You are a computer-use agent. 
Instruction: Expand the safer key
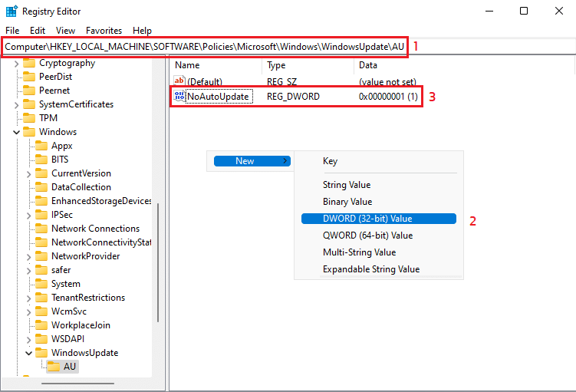pyautogui.click(x=28, y=271)
